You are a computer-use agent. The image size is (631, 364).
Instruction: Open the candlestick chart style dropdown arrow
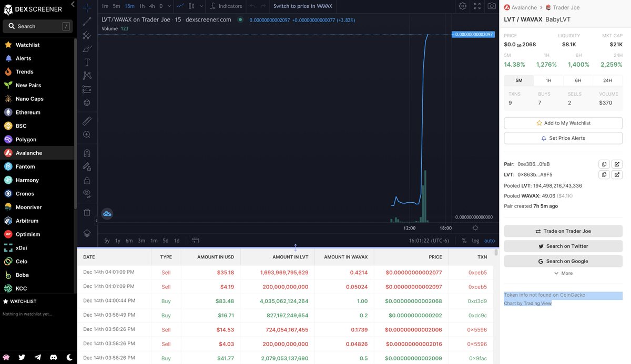[201, 6]
